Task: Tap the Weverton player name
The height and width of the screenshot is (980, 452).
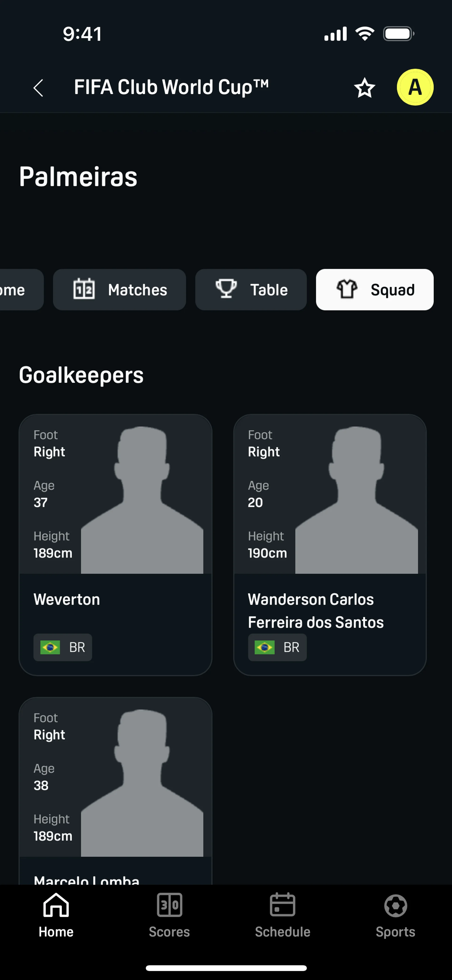Action: click(x=67, y=599)
